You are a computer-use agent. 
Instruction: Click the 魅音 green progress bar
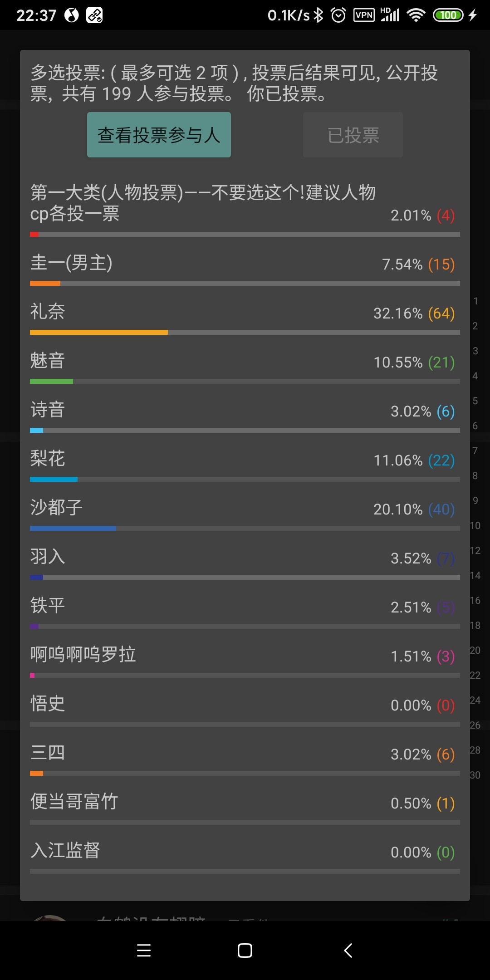tap(51, 381)
